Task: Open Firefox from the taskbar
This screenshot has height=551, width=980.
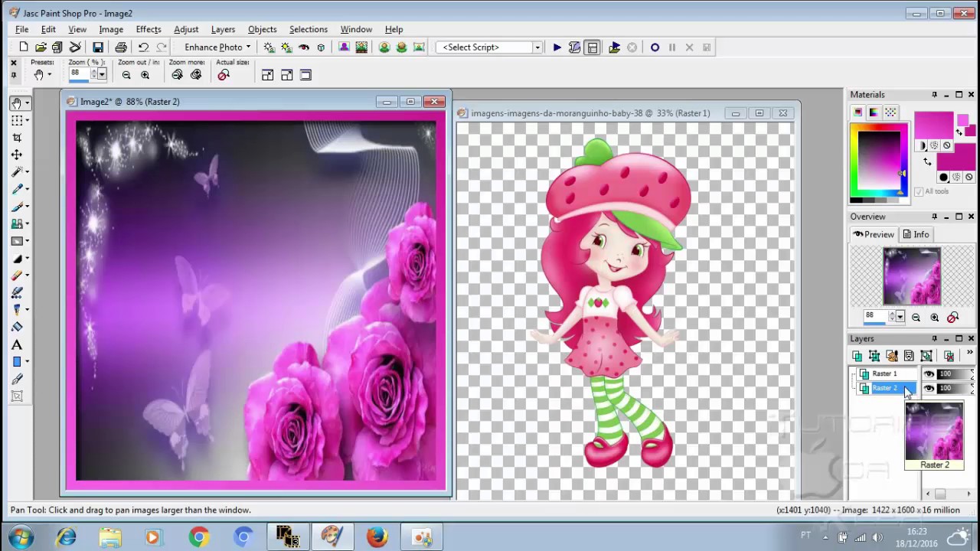Action: coord(377,537)
